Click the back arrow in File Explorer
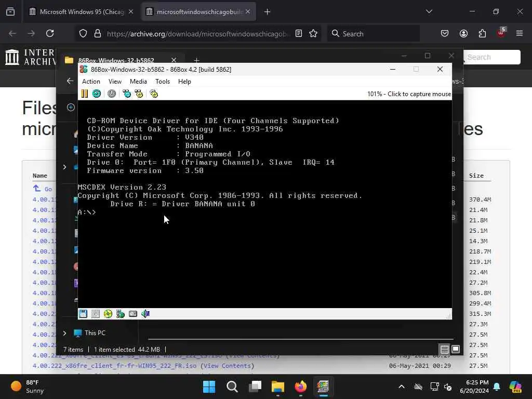 70,81
